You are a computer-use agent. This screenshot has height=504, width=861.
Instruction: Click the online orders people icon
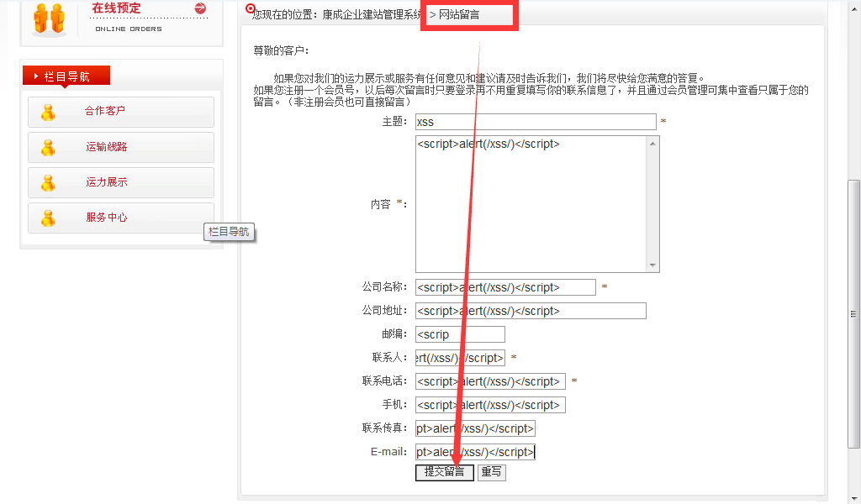click(49, 18)
